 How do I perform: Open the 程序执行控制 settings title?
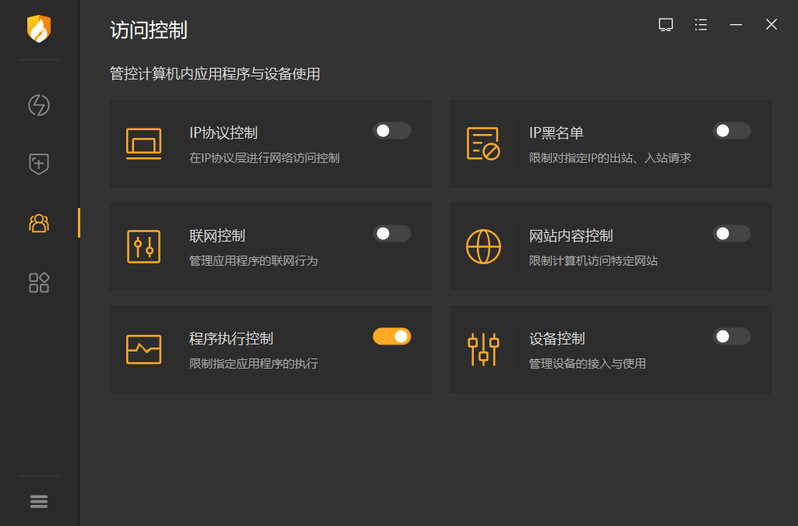point(231,338)
